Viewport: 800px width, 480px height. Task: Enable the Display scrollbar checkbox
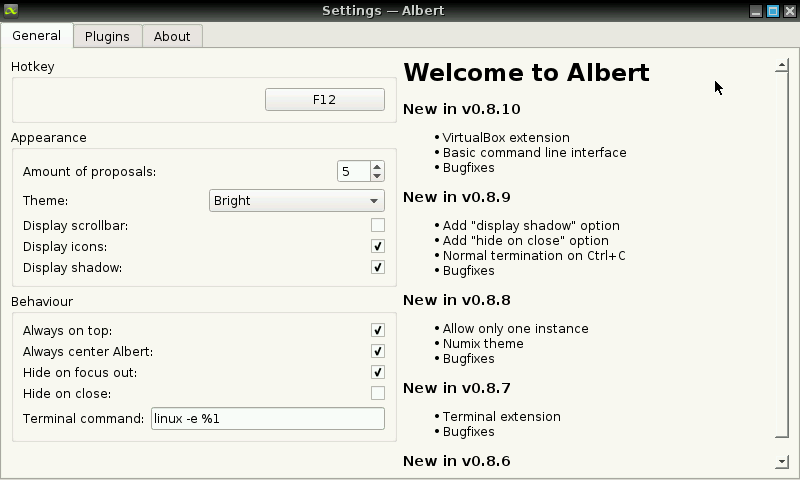point(378,225)
